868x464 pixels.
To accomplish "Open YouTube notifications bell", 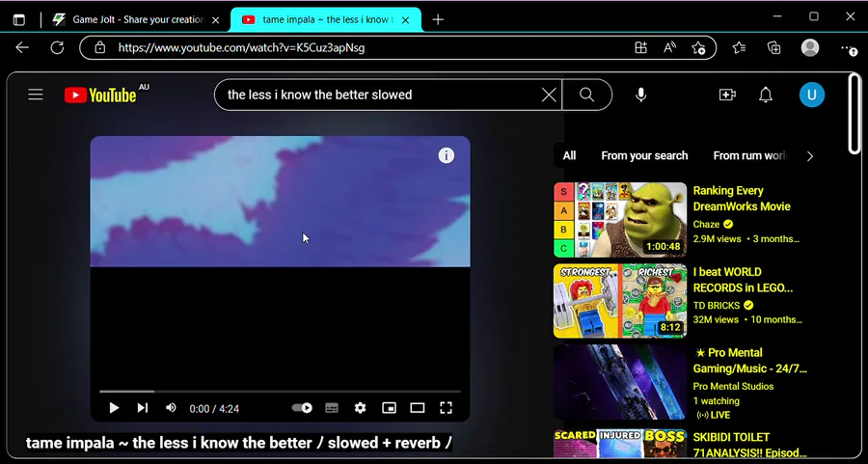I will click(x=766, y=96).
